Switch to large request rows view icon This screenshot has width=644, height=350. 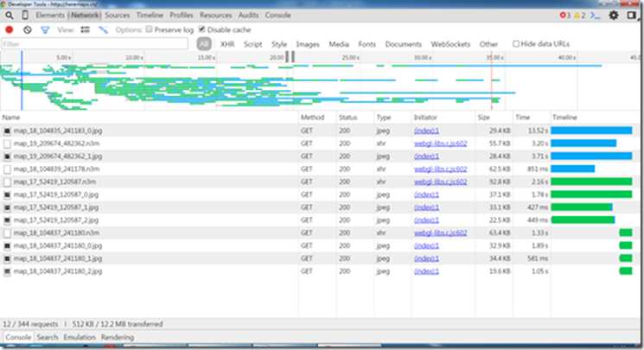coord(85,29)
